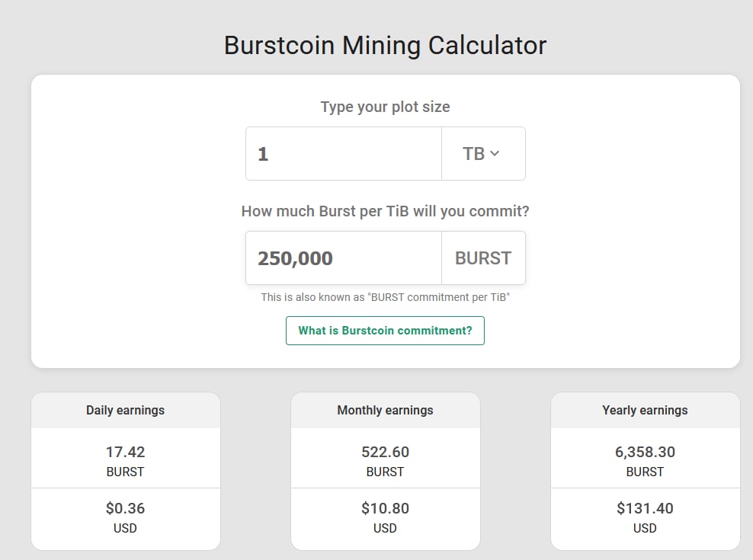Click the Type your plot size label

point(385,107)
